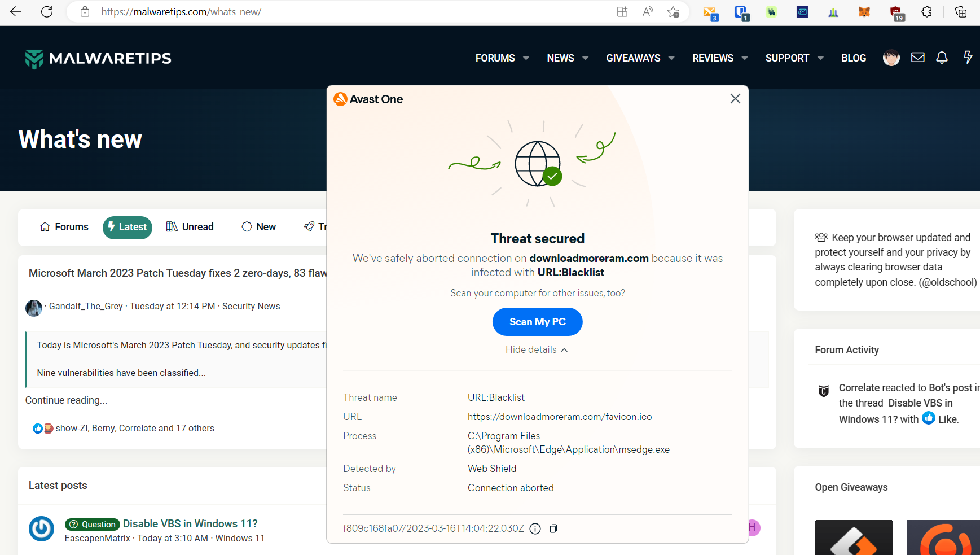Open the BLOG navigation link

854,58
